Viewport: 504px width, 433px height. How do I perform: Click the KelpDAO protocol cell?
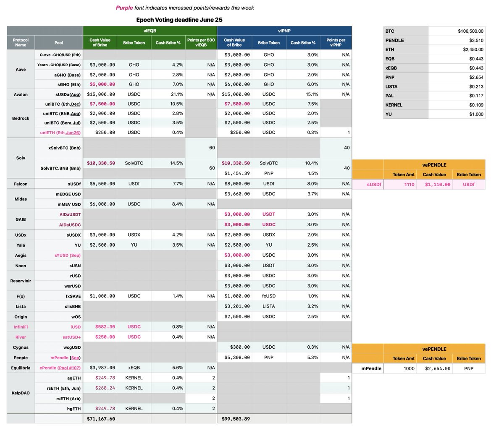tap(21, 393)
